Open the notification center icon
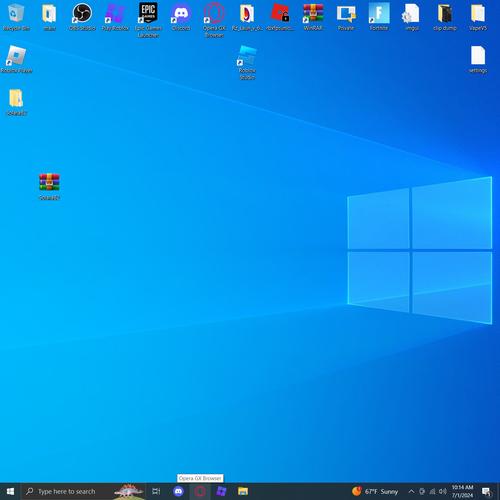The width and height of the screenshot is (500, 500). coord(487,491)
